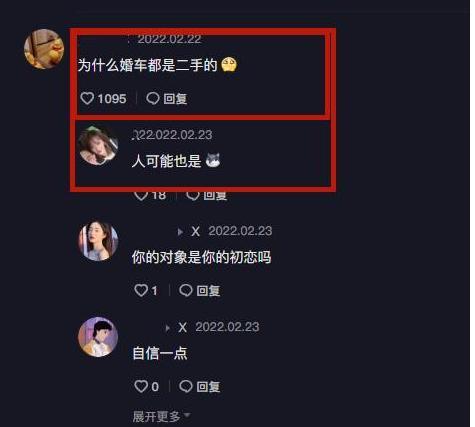
Task: Like the 你的对象是你的初恋吗 comment
Action: [x=141, y=290]
